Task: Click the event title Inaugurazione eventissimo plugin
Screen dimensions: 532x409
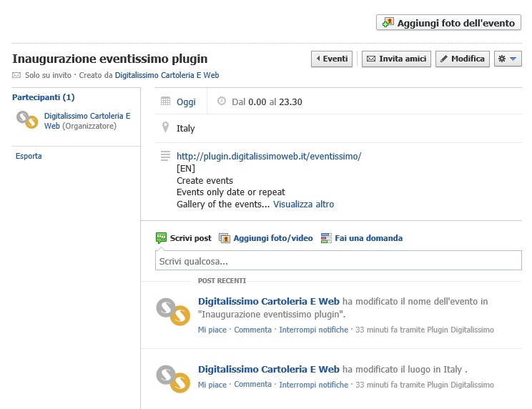Action: [x=110, y=59]
